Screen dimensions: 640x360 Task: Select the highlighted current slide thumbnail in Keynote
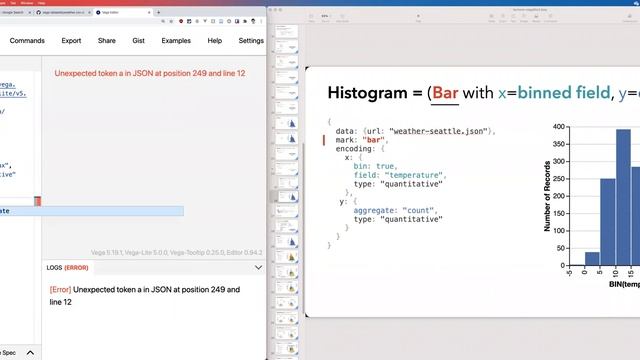(287, 197)
